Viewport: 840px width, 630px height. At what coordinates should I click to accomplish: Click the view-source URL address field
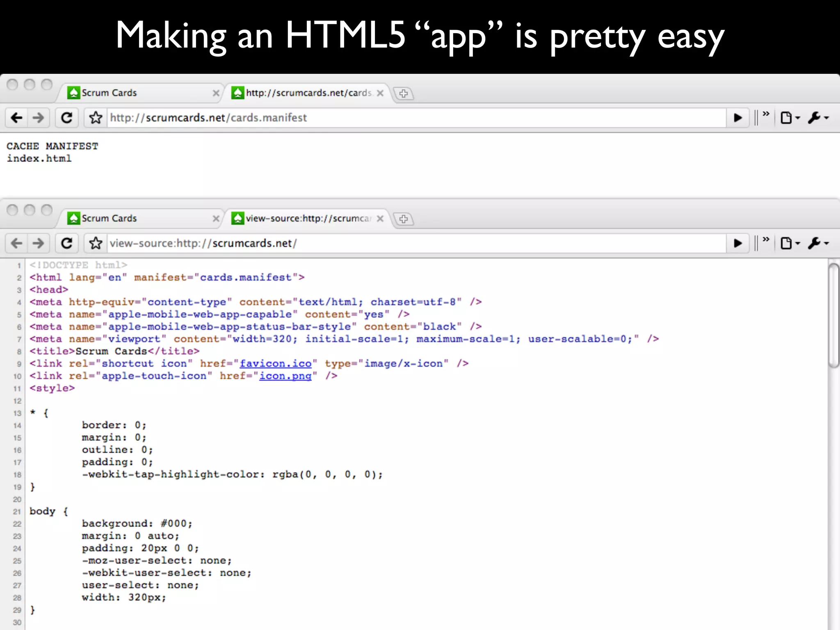(x=416, y=244)
